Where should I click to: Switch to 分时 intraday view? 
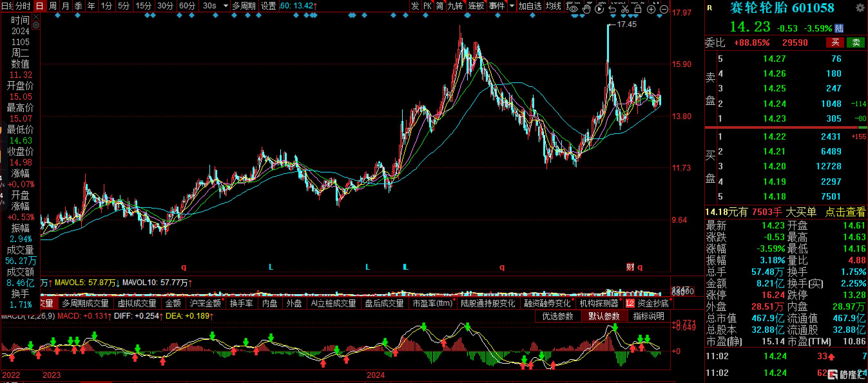coord(23,6)
